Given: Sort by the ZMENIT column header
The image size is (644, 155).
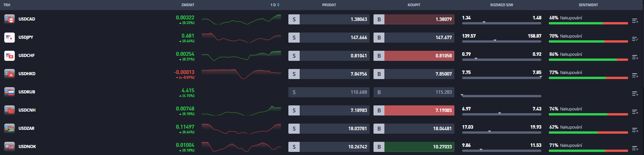Looking at the screenshot, I should (188, 5).
